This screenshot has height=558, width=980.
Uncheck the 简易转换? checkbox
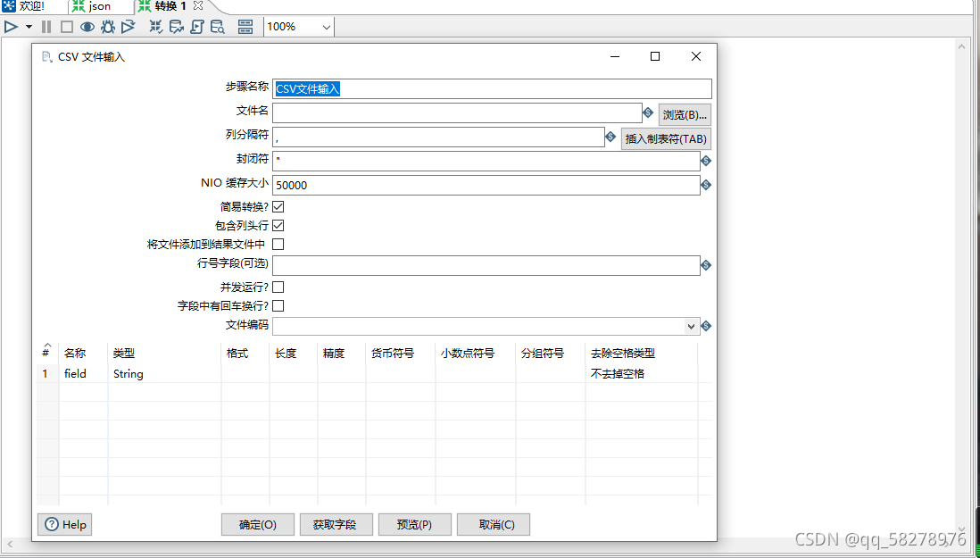pyautogui.click(x=278, y=206)
